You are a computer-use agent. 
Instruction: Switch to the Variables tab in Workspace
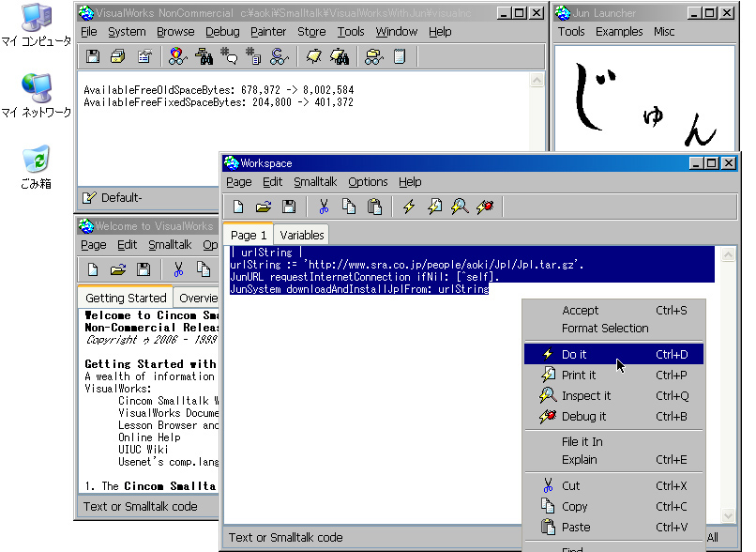coord(302,235)
